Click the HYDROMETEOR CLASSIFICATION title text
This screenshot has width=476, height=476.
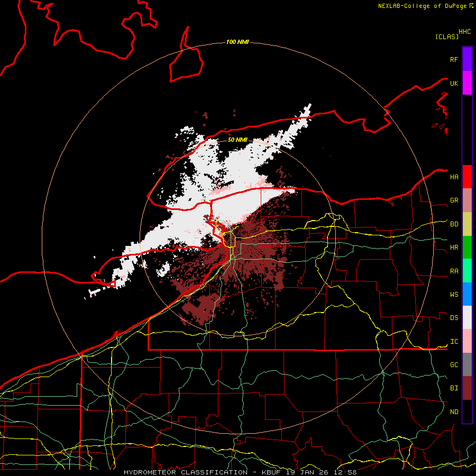click(185, 472)
